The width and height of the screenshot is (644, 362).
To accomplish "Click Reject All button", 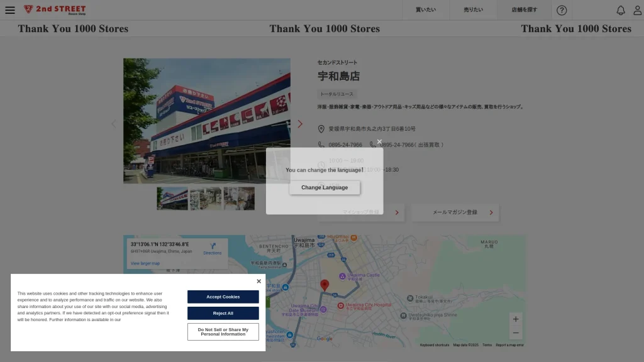I will (223, 313).
